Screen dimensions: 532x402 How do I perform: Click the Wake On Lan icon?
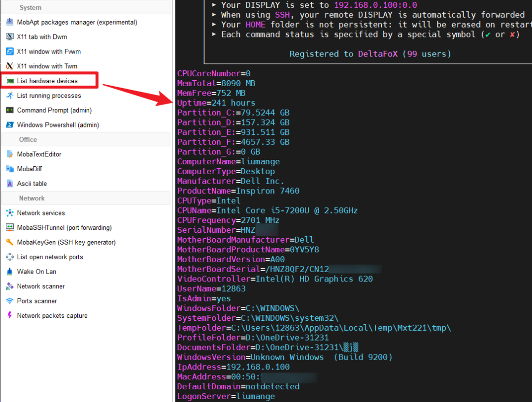pos(10,272)
